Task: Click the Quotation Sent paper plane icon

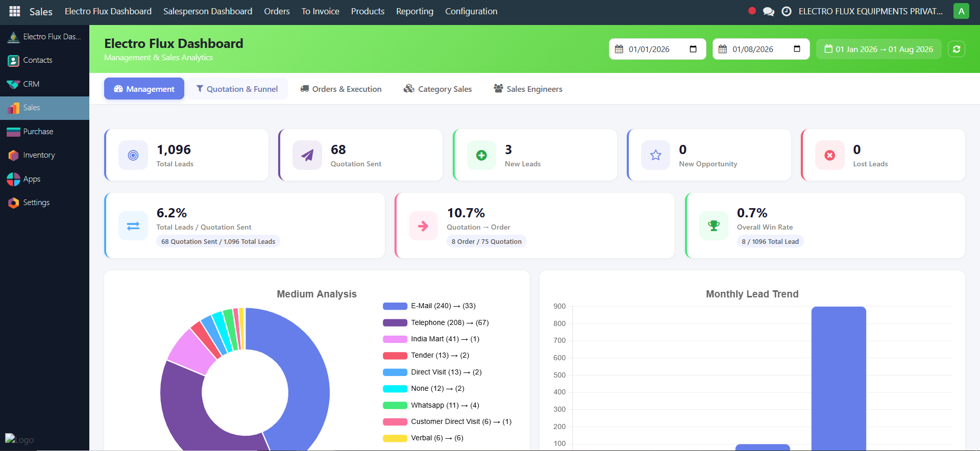Action: click(x=307, y=155)
